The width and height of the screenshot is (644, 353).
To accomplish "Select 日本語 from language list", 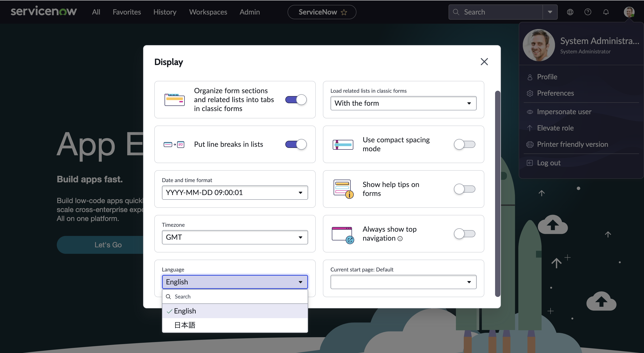I will pyautogui.click(x=185, y=325).
